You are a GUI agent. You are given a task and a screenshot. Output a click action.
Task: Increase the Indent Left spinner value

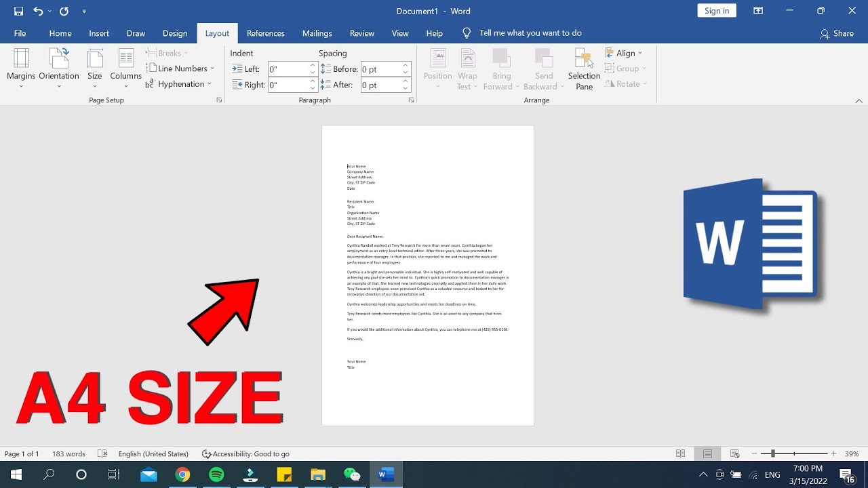pyautogui.click(x=313, y=66)
